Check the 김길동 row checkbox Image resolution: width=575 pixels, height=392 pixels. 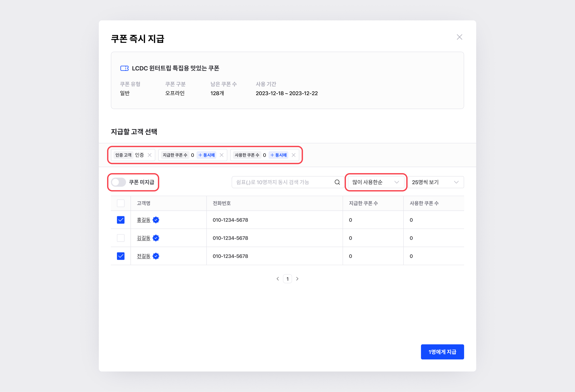click(121, 238)
